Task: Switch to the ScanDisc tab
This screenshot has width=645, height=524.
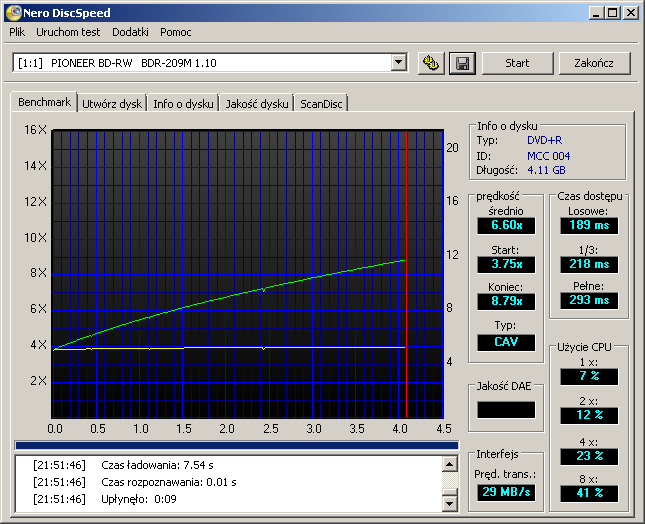Action: 321,104
